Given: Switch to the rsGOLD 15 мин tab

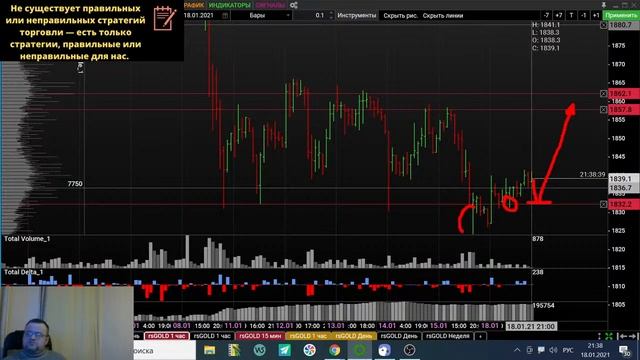Looking at the screenshot, I should 260,336.
